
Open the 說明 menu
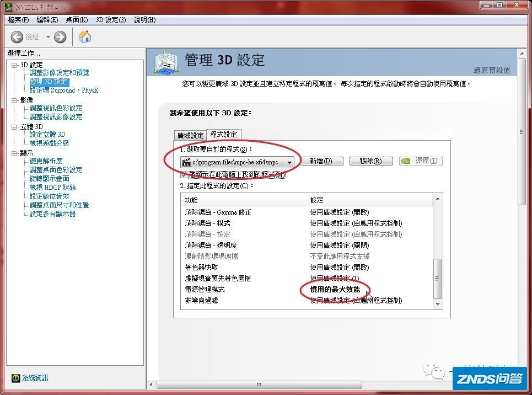pyautogui.click(x=144, y=20)
